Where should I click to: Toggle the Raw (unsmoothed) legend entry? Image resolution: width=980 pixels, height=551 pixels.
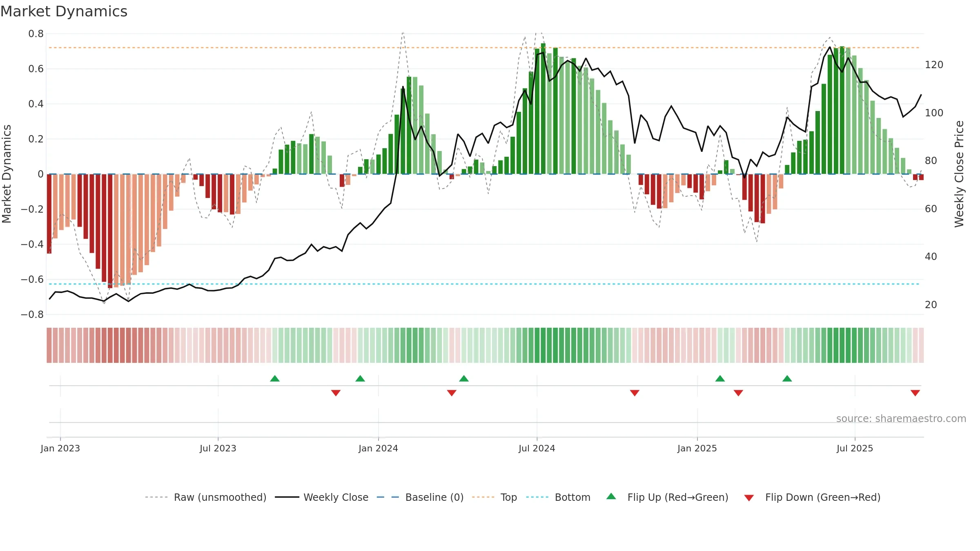pyautogui.click(x=206, y=497)
